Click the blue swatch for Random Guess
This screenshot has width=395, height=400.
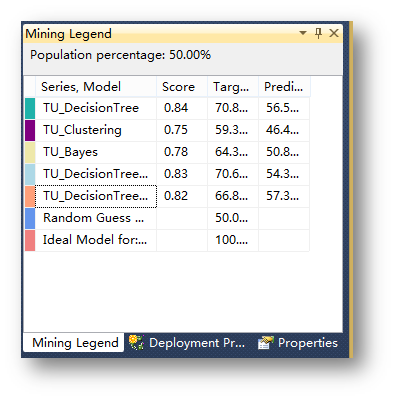[x=30, y=218]
